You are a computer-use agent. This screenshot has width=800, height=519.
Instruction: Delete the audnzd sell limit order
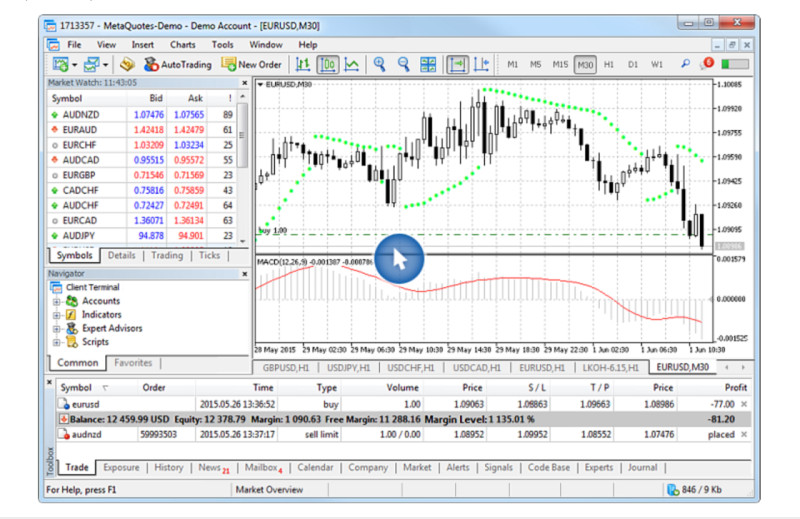[744, 434]
